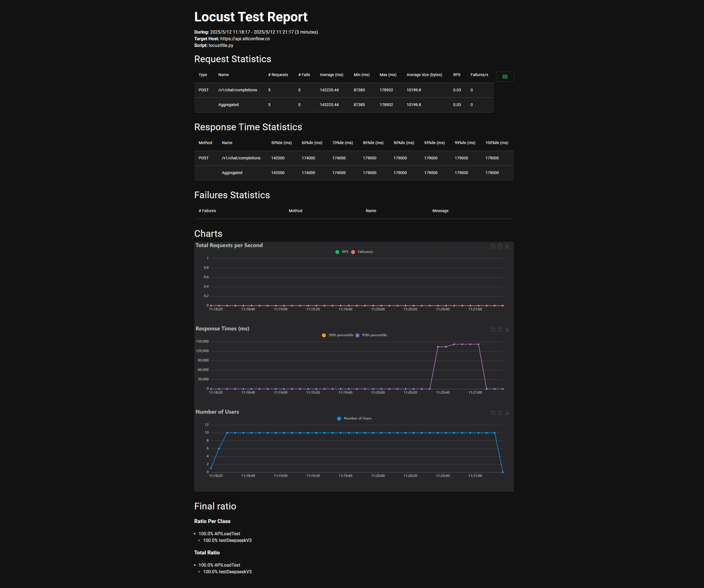Reset zoom on the Number of Users chart
This screenshot has width=704, height=588.
[x=500, y=413]
